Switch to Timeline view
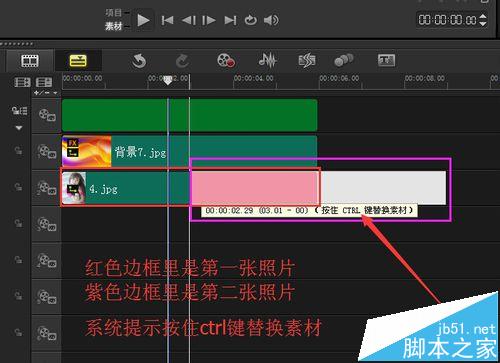Image resolution: width=500 pixels, height=363 pixels. click(78, 61)
